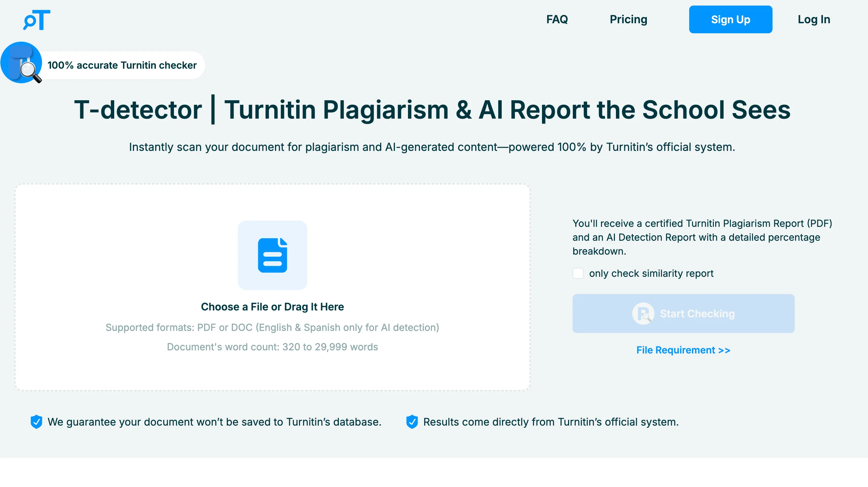Click the T-detector logo in the header
Image resolution: width=868 pixels, height=487 pixels.
[x=37, y=20]
